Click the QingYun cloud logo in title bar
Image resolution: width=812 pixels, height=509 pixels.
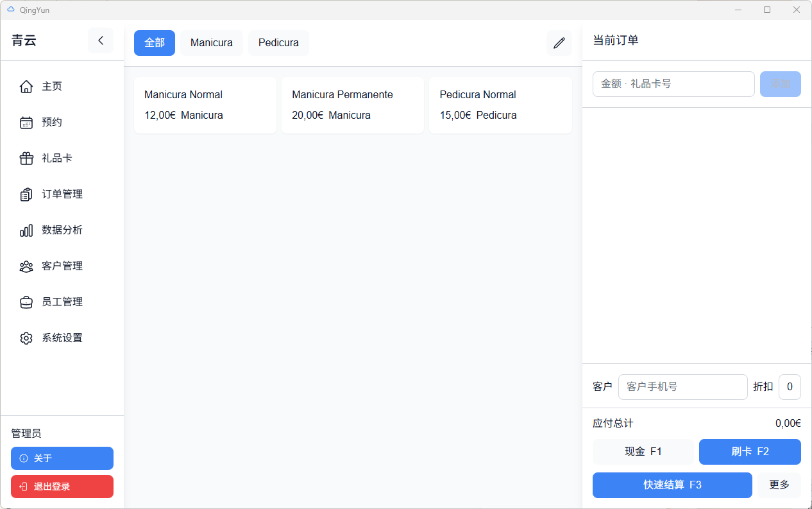(10, 10)
